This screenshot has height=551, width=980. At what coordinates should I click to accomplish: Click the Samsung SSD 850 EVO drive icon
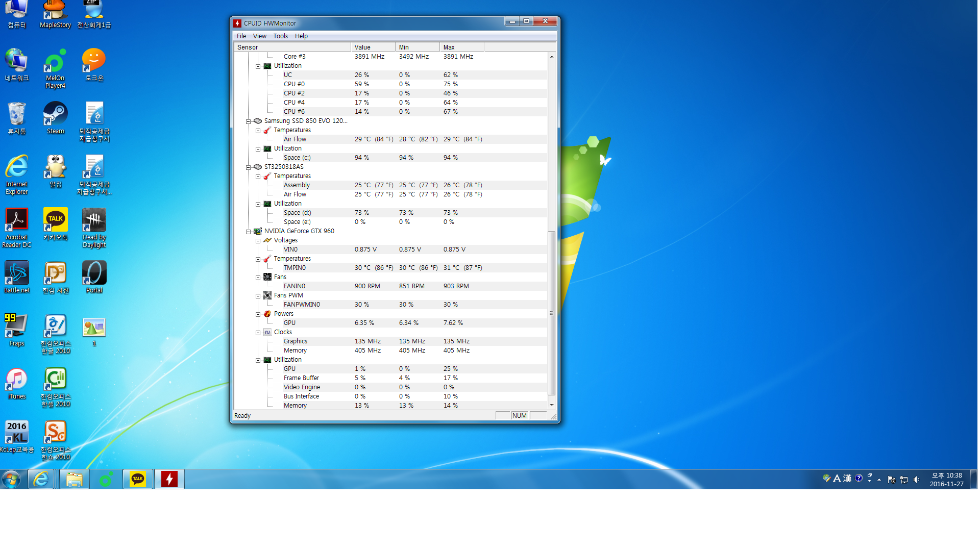[258, 121]
